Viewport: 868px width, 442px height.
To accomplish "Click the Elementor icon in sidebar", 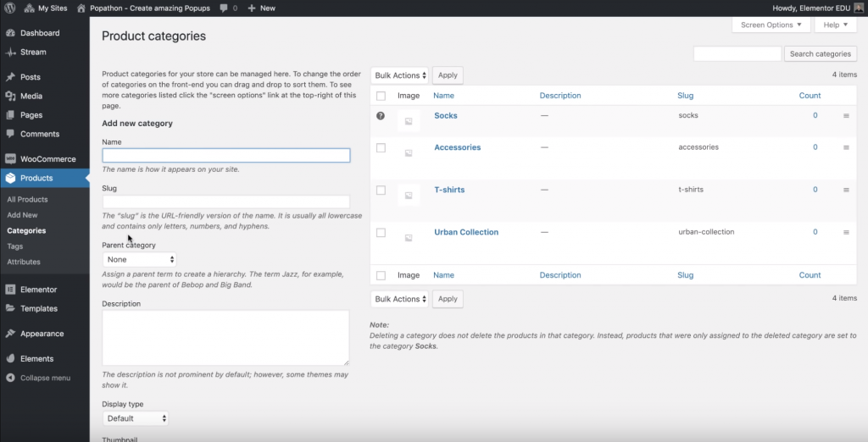I will coord(10,290).
